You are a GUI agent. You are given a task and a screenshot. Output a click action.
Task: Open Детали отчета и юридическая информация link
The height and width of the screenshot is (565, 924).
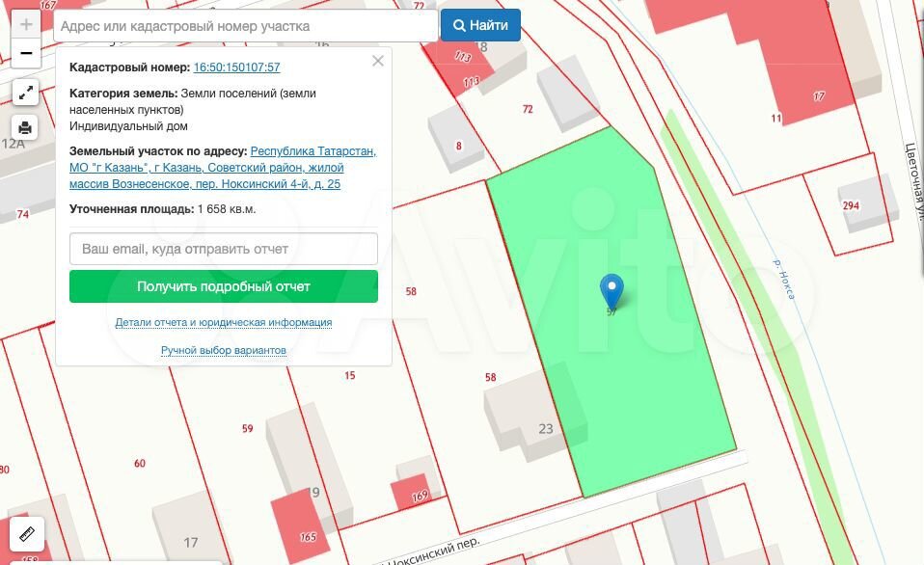(x=224, y=322)
